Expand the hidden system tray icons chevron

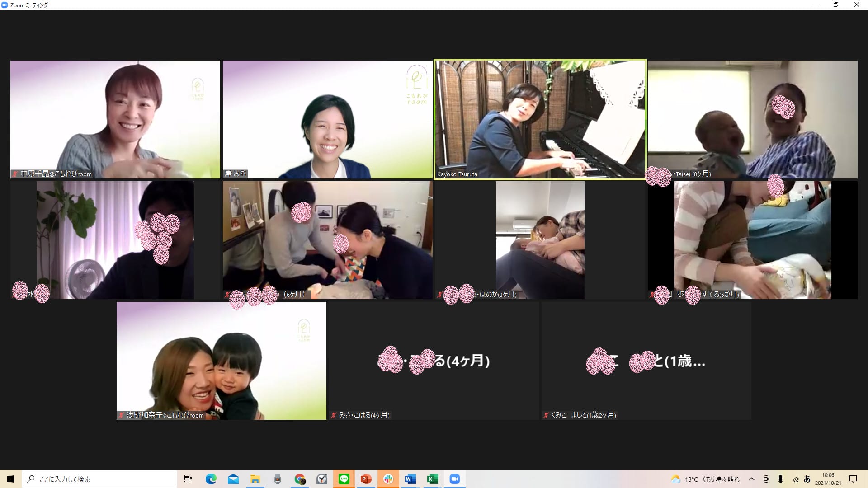point(751,479)
